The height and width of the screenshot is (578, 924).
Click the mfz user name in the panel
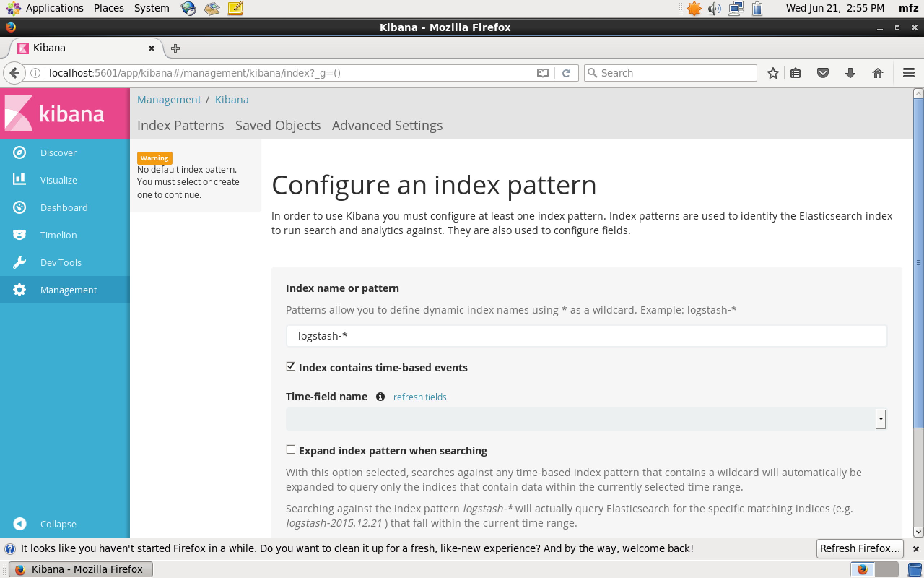(x=908, y=8)
